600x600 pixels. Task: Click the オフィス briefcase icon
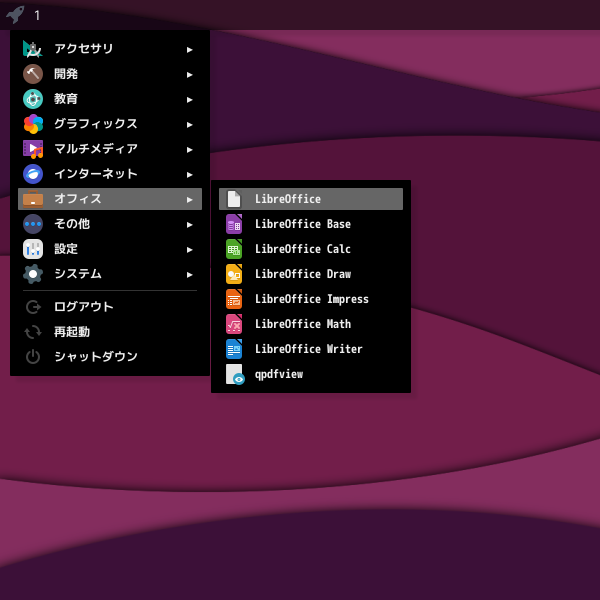(33, 199)
